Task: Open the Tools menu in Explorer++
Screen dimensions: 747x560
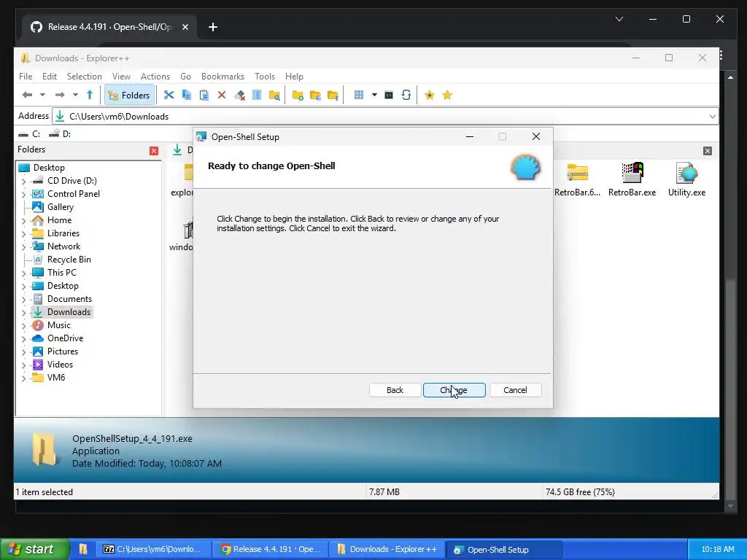Action: (265, 76)
